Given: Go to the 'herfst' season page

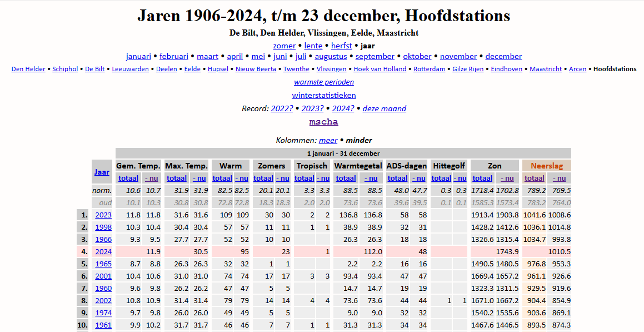Looking at the screenshot, I should 342,46.
